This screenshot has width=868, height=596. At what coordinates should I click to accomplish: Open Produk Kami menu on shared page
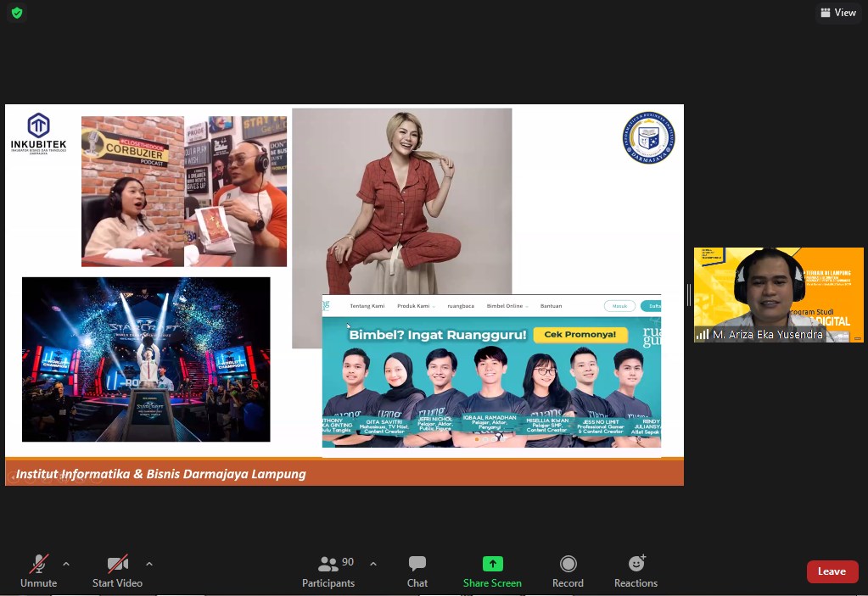click(x=416, y=306)
